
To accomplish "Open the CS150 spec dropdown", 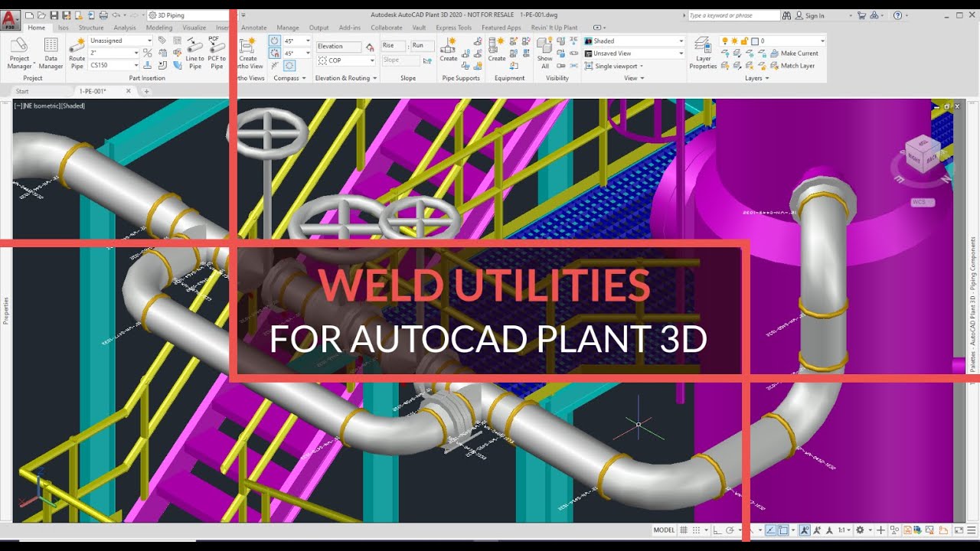I will pos(115,65).
